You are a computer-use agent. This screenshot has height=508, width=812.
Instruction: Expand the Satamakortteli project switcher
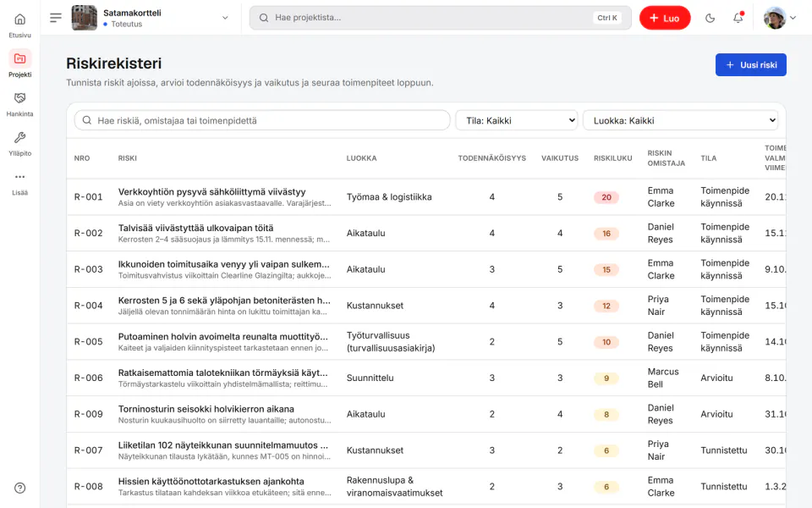[225, 18]
